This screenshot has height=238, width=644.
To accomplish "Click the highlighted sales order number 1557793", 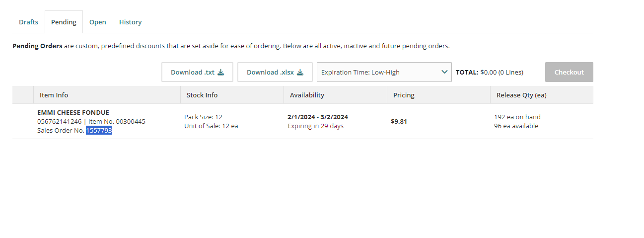I will pos(99,130).
